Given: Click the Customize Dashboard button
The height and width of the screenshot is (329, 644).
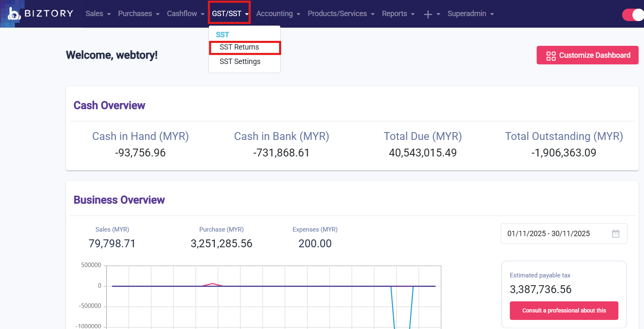Looking at the screenshot, I should [587, 55].
